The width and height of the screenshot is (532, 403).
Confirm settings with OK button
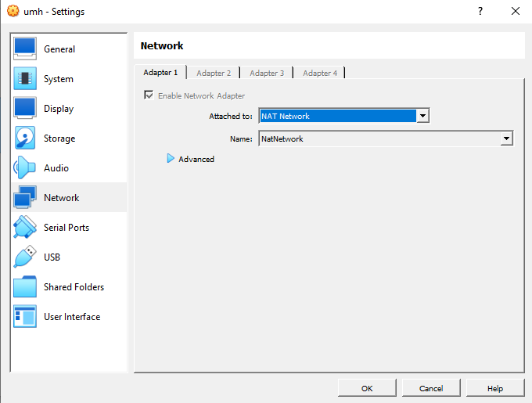pyautogui.click(x=367, y=388)
